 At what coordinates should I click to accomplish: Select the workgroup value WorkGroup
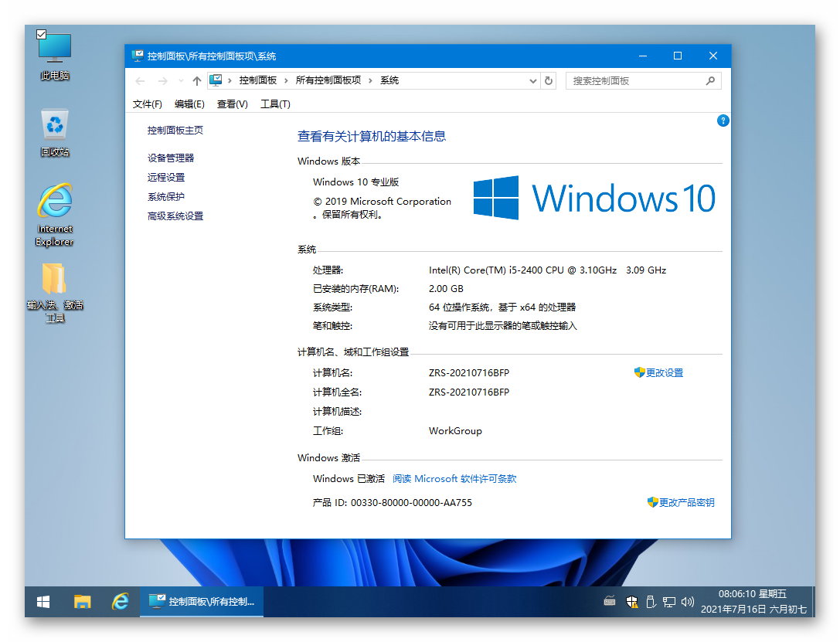click(455, 431)
